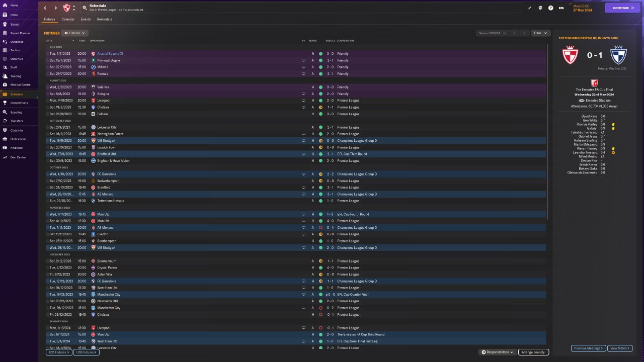Viewport: 644px width, 362px height.
Task: Click the club badge in the header
Action: click(x=66, y=8)
